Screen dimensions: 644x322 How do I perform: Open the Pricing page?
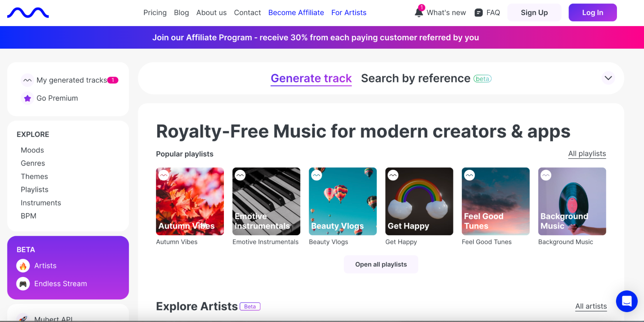click(x=155, y=13)
